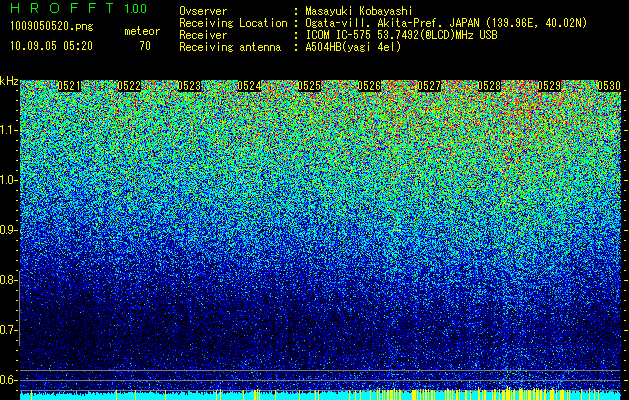The image size is (629, 400).
Task: Select the 0529 time marker label
Action: [549, 86]
